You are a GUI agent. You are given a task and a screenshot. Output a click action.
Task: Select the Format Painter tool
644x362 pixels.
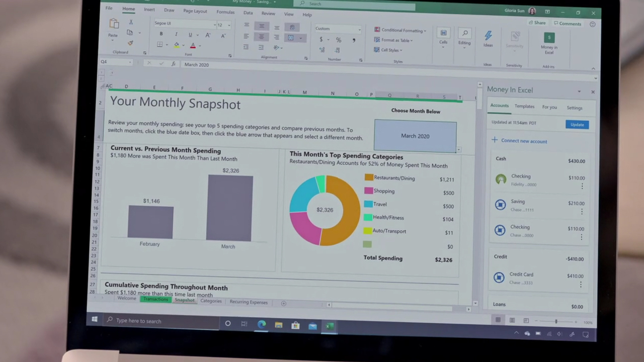coord(130,43)
